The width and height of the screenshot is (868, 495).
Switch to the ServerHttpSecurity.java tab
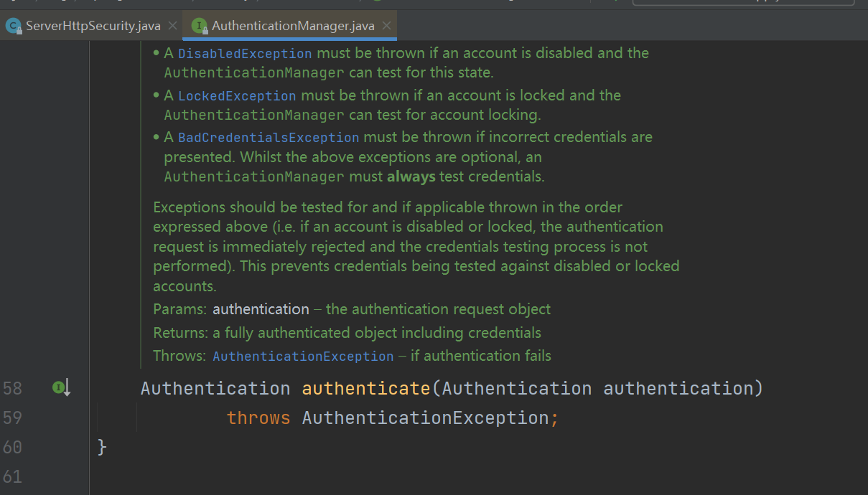[93, 26]
